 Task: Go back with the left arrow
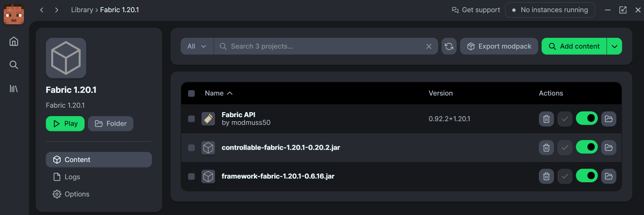(x=42, y=10)
